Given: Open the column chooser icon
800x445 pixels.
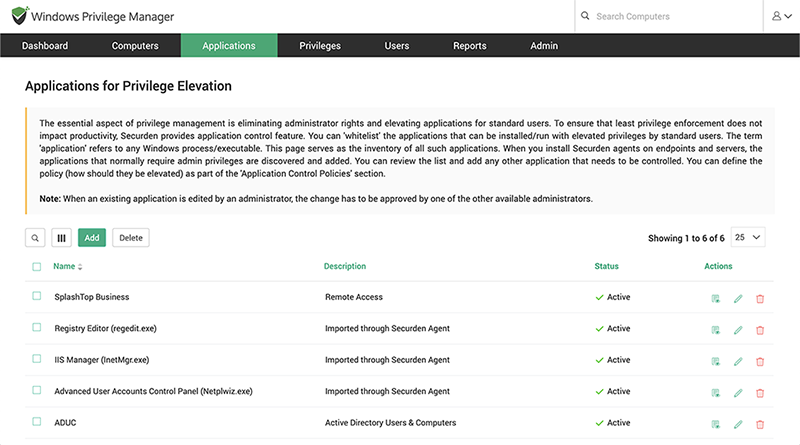Looking at the screenshot, I should (x=61, y=238).
